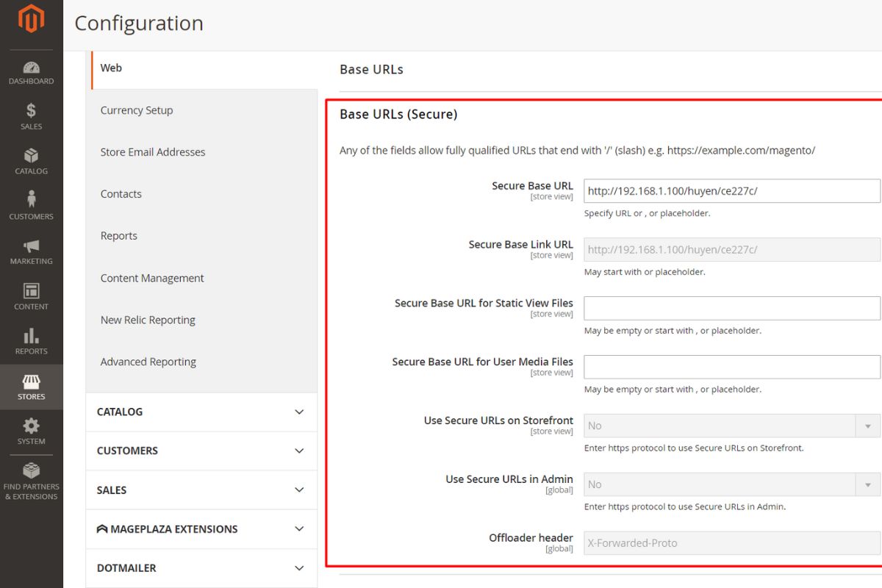Open Use Secure URLs on Storefront dropdown

pyautogui.click(x=732, y=426)
